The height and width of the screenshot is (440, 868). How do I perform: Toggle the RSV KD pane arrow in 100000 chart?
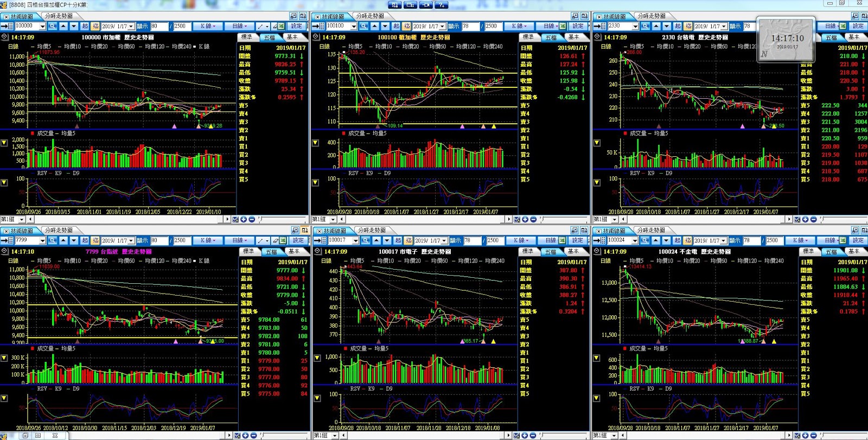click(x=4, y=182)
